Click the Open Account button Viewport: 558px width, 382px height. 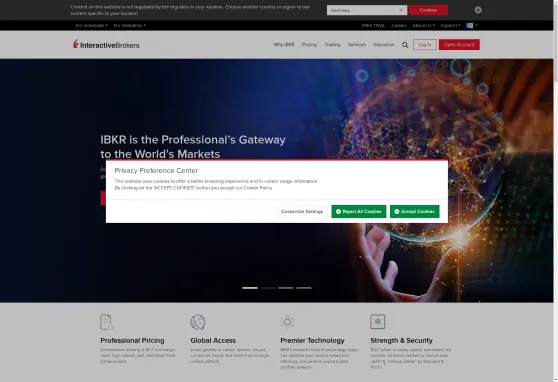459,45
